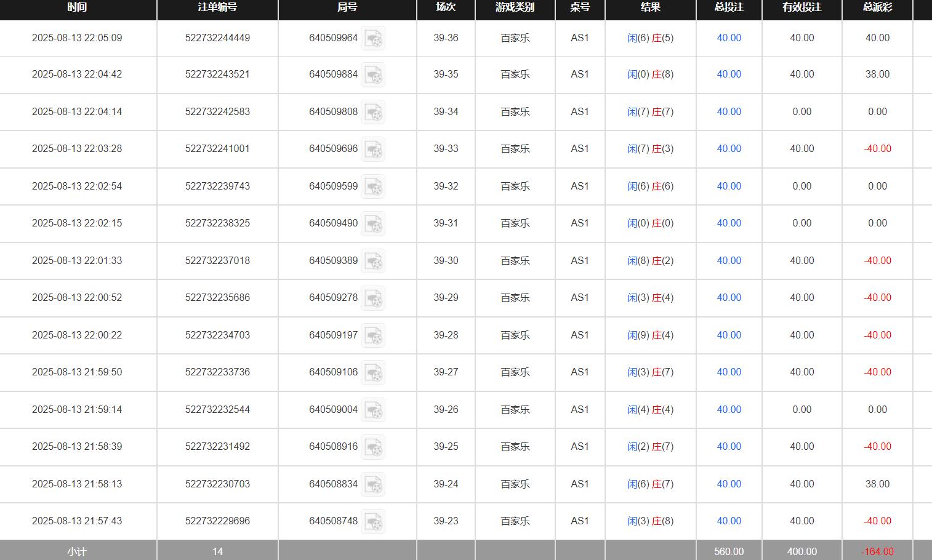Open the 40.00 bet link for 39-23

(729, 521)
